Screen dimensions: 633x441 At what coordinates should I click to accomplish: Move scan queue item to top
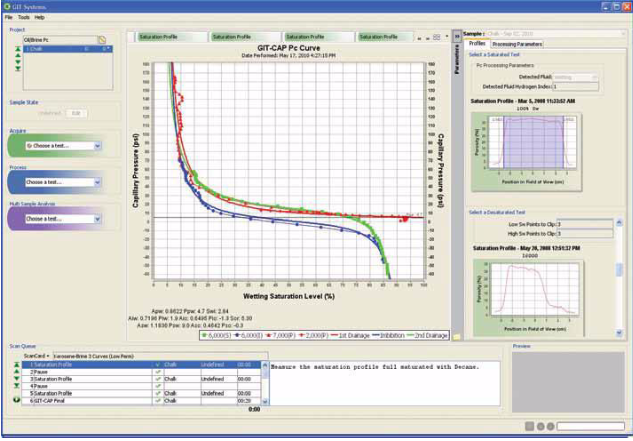(x=17, y=365)
